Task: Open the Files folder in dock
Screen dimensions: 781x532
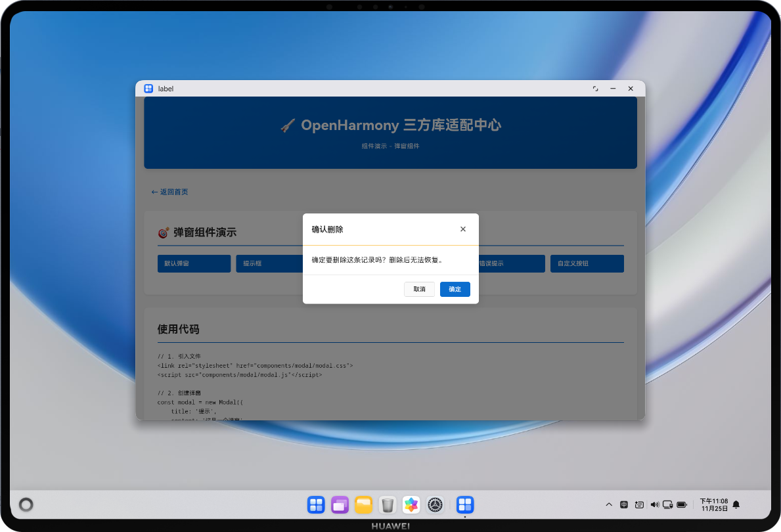Action: (x=364, y=504)
